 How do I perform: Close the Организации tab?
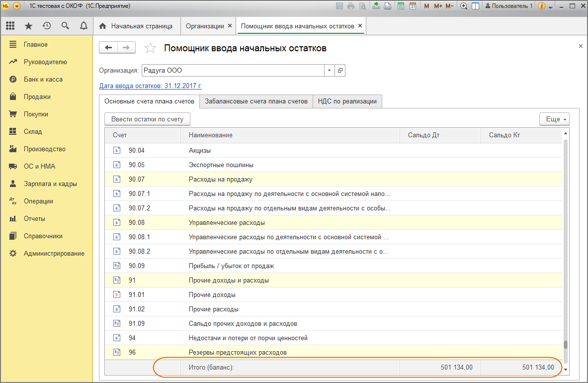tap(230, 25)
